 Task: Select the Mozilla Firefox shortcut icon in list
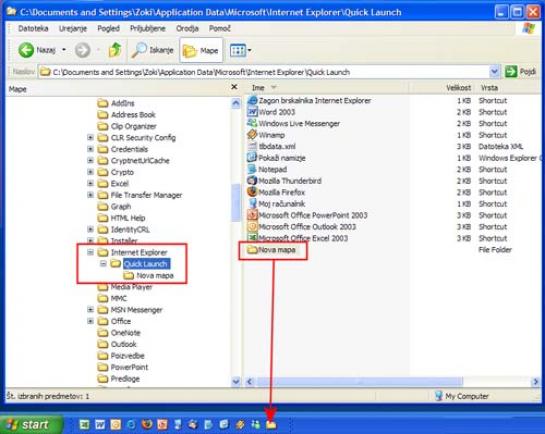[x=252, y=192]
